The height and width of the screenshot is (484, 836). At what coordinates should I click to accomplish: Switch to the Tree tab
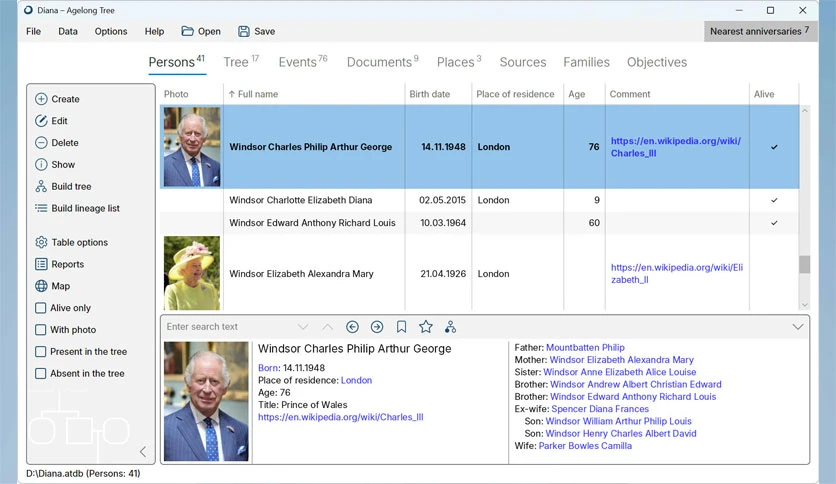click(x=241, y=62)
